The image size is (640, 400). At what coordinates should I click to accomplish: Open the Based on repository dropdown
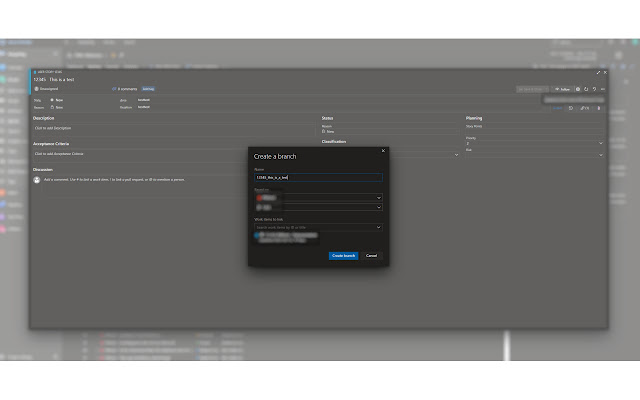coord(318,198)
